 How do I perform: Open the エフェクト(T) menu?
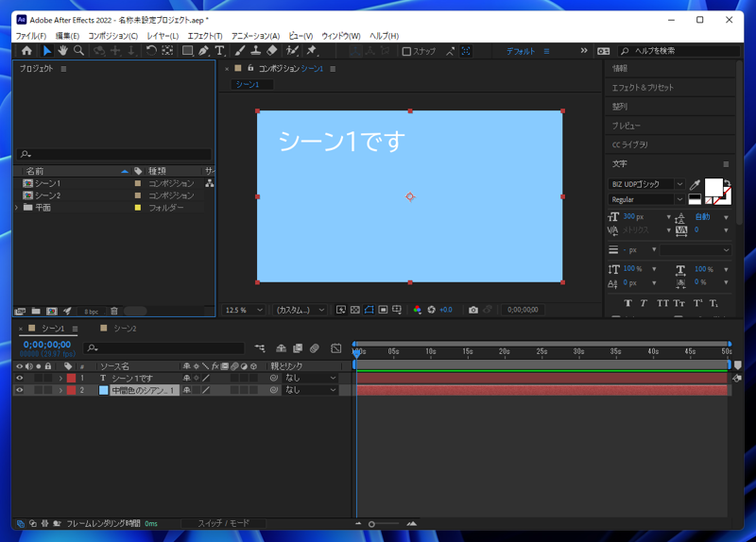tap(204, 36)
